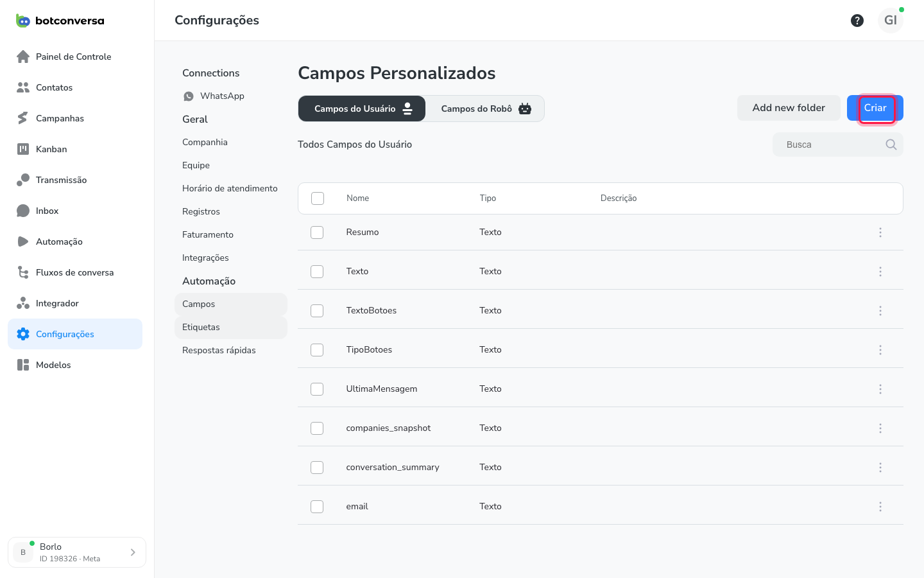Expand the Borlo account switcher chevron
The width and height of the screenshot is (924, 578).
pyautogui.click(x=133, y=552)
